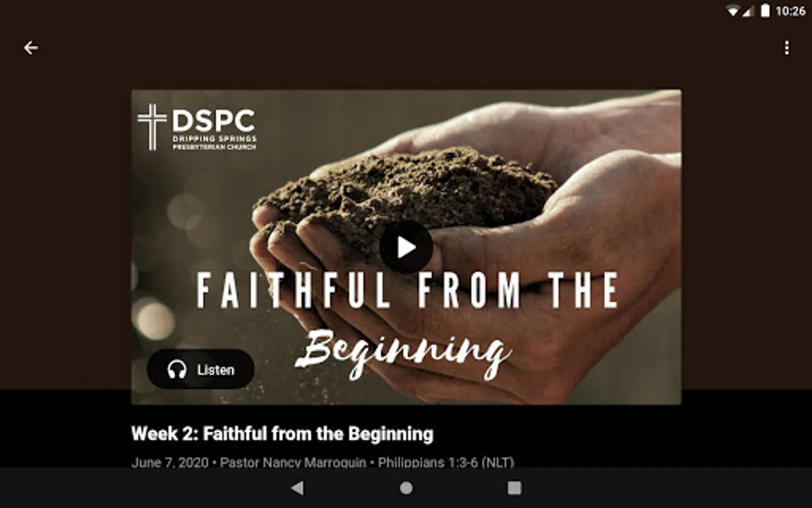Click the 'FAITHFUL FROM THE' artwork text
Viewport: 812px width, 508px height.
pyautogui.click(x=407, y=290)
